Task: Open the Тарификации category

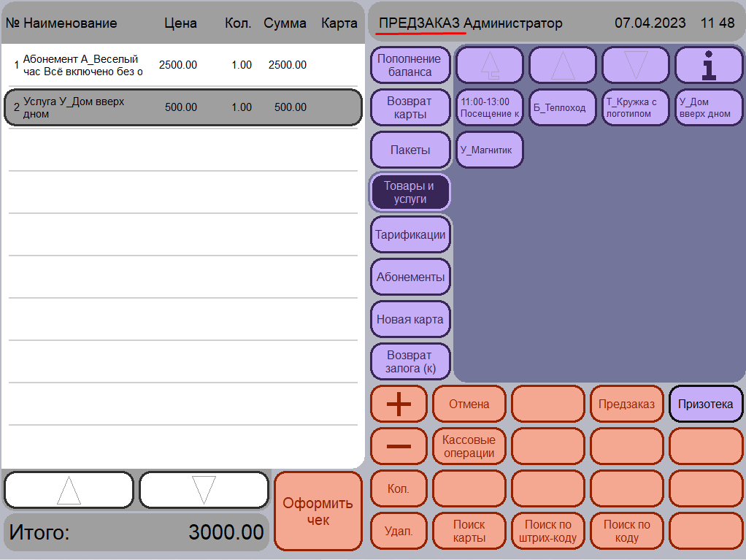Action: 410,234
